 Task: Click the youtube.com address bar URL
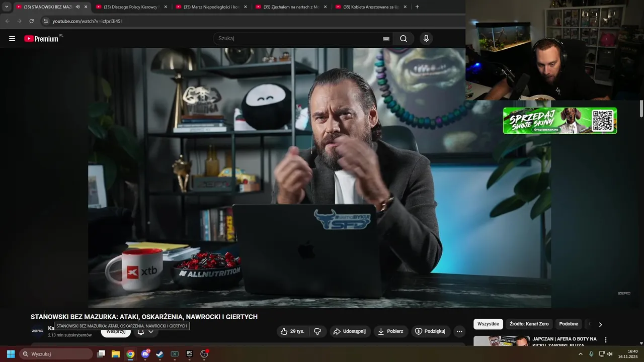(87, 21)
